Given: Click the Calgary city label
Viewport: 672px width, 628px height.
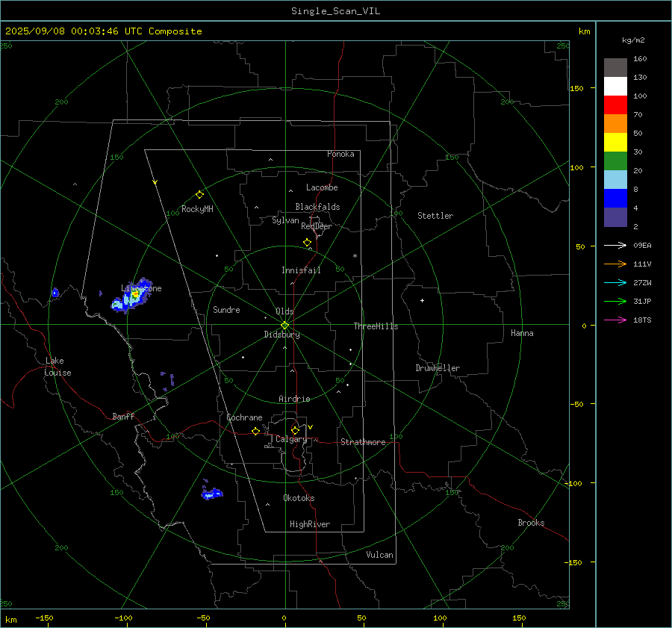Looking at the screenshot, I should click(291, 439).
